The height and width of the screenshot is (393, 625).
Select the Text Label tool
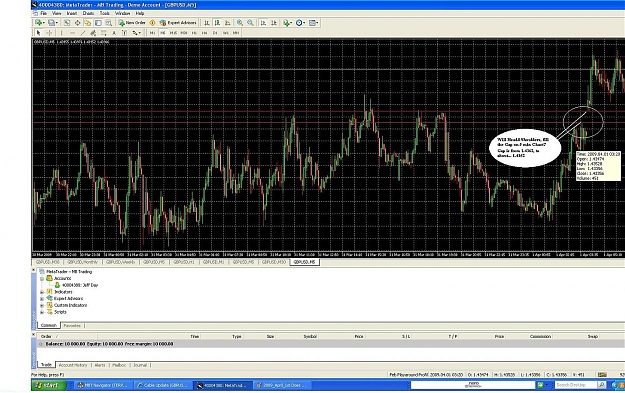click(x=124, y=33)
